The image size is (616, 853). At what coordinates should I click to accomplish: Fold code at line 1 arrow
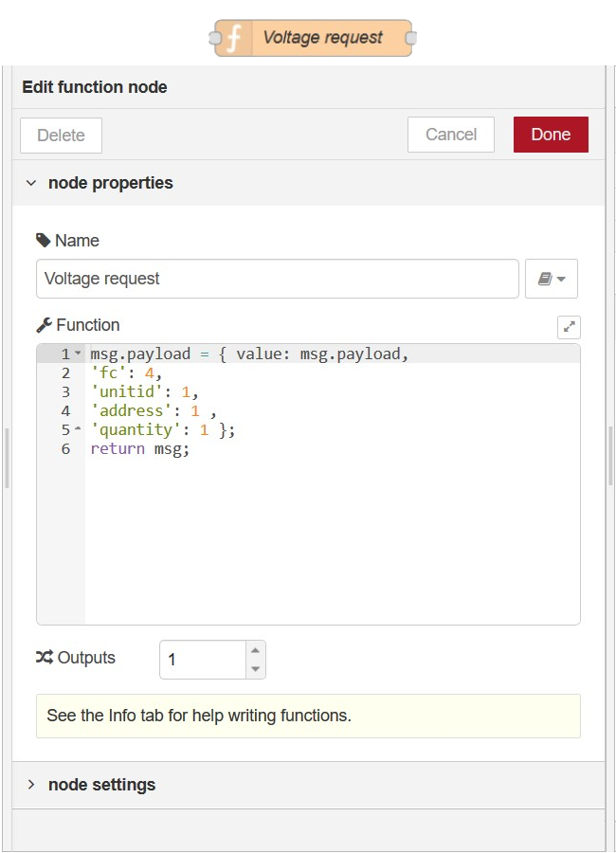tap(78, 354)
